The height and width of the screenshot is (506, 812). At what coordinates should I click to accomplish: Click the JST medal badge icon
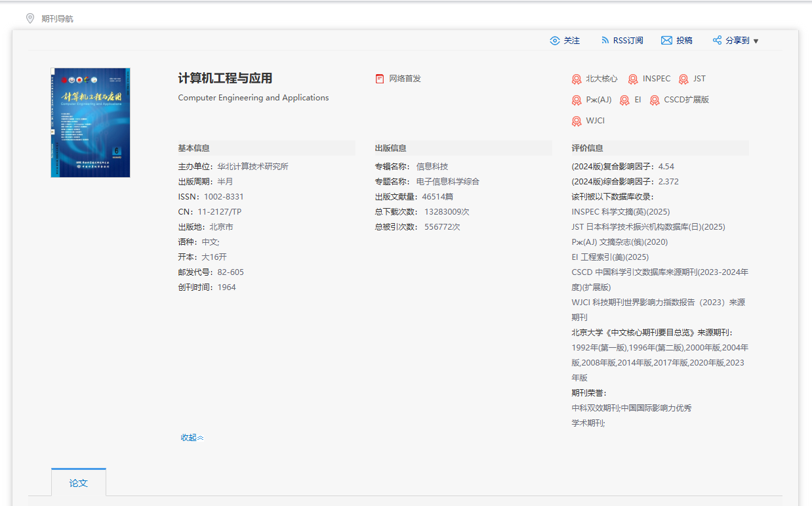(x=683, y=79)
